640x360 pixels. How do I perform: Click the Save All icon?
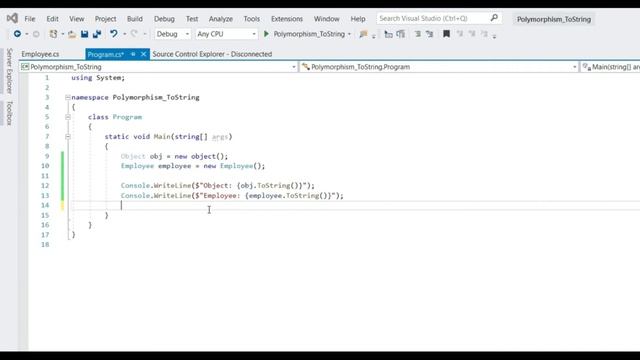point(97,34)
